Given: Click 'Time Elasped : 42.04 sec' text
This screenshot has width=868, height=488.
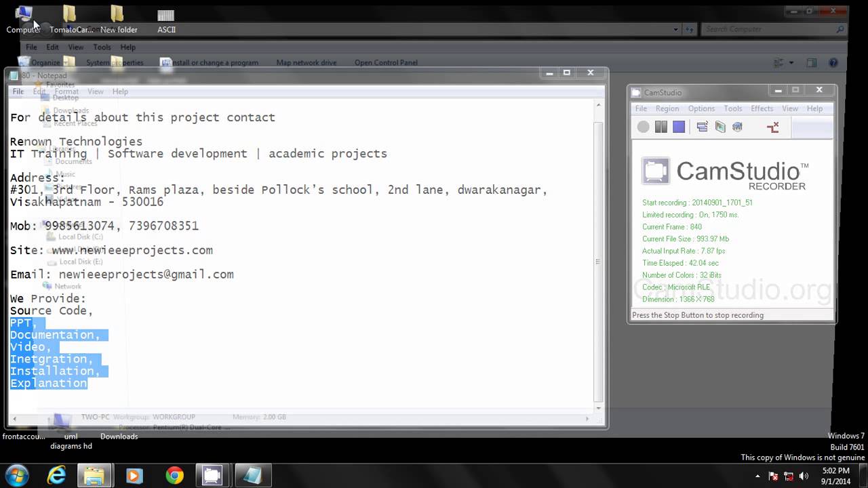Looking at the screenshot, I should pyautogui.click(x=680, y=263).
